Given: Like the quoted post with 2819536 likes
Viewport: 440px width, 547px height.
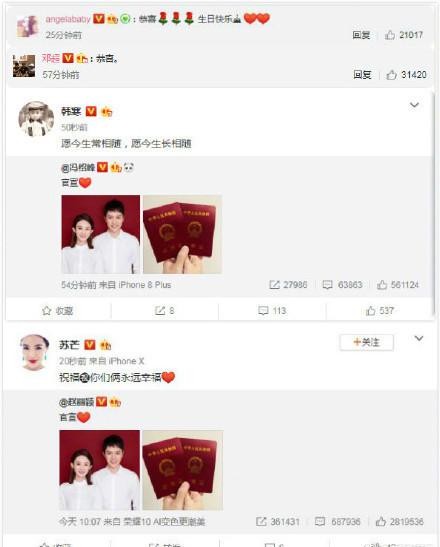Looking at the screenshot, I should pyautogui.click(x=400, y=522).
